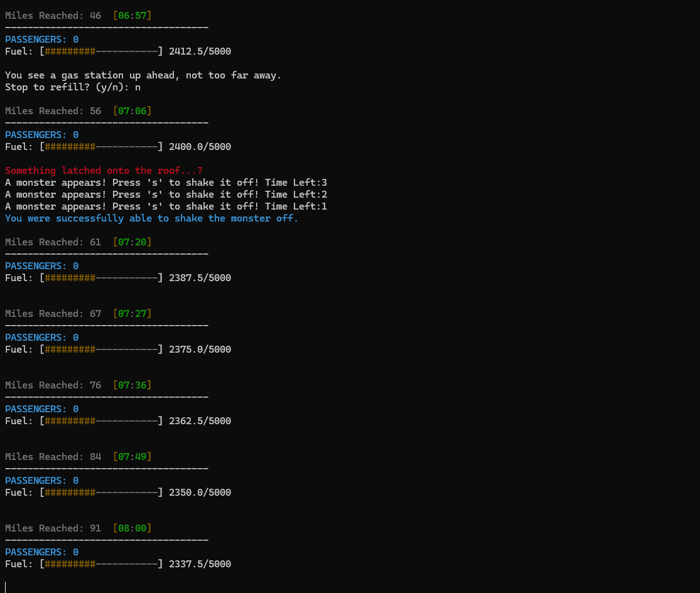Click the timestamp [07:49]

click(132, 457)
